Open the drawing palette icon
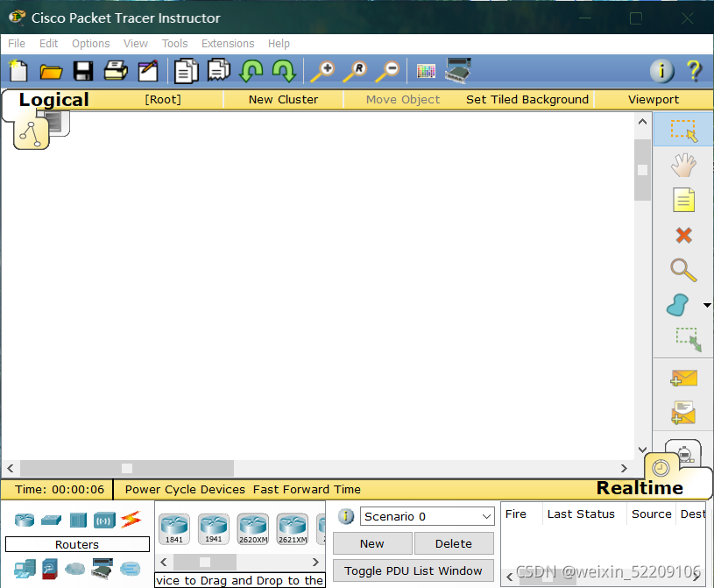Image resolution: width=714 pixels, height=588 pixels. 426,71
